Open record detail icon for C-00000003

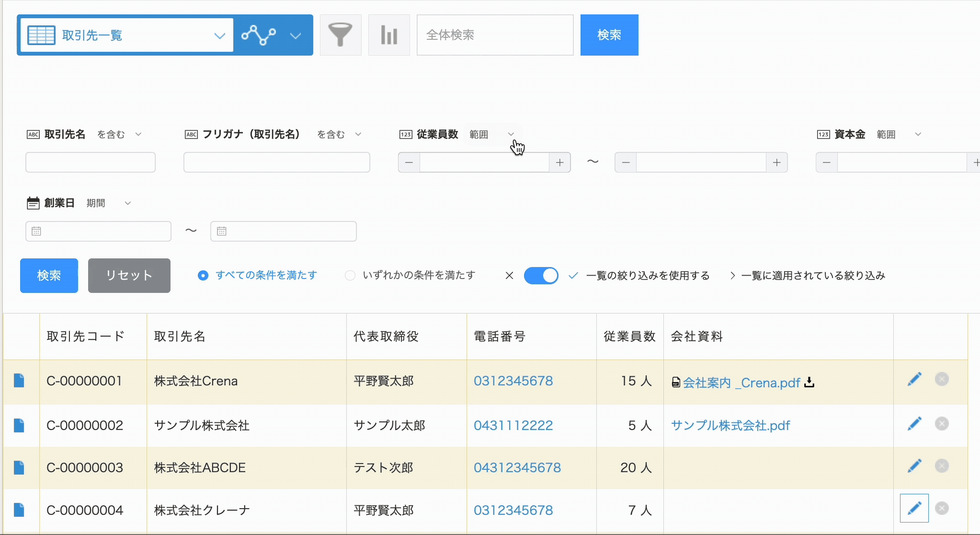[x=19, y=467]
